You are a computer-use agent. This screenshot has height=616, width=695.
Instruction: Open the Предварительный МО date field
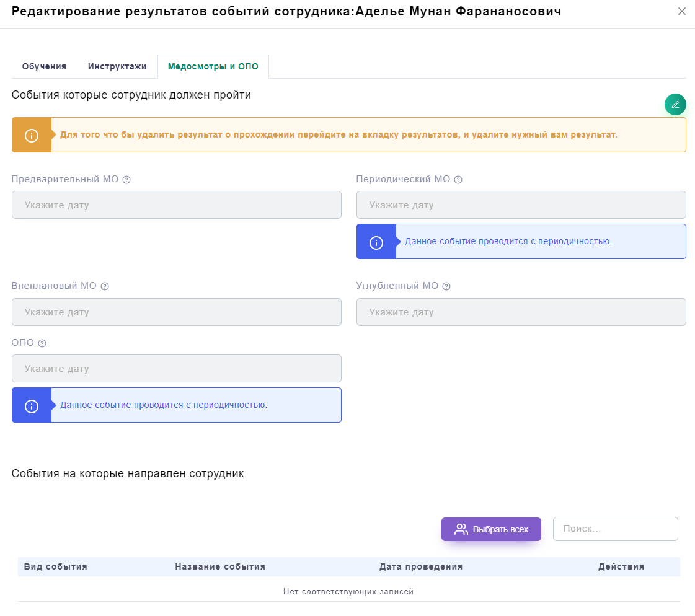177,205
